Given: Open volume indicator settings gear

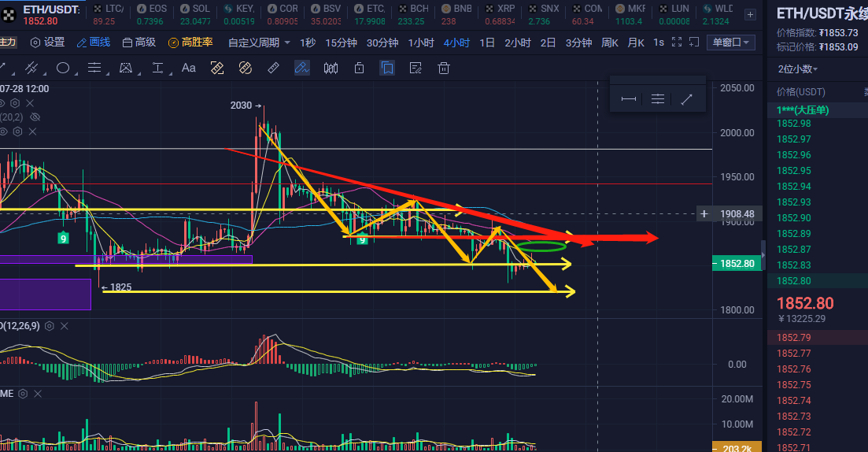Looking at the screenshot, I should click(23, 394).
